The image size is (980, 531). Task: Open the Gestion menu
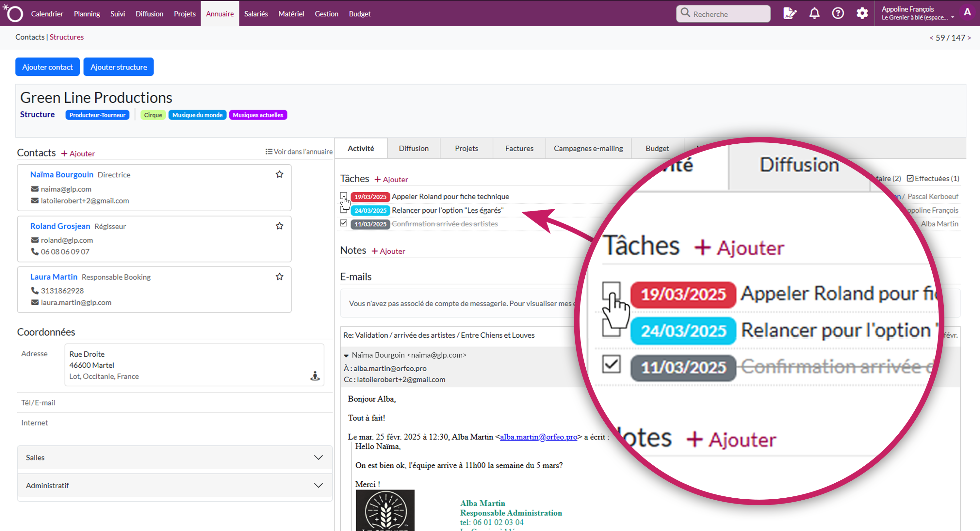click(326, 14)
